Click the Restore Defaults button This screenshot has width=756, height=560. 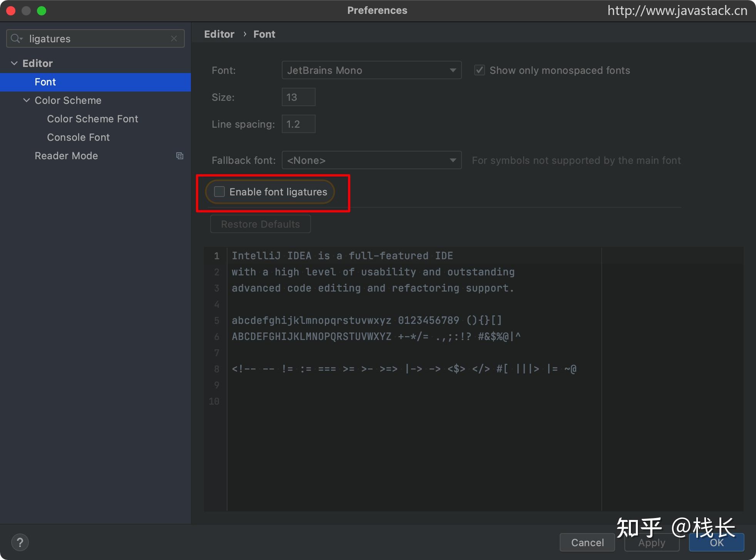coord(261,224)
